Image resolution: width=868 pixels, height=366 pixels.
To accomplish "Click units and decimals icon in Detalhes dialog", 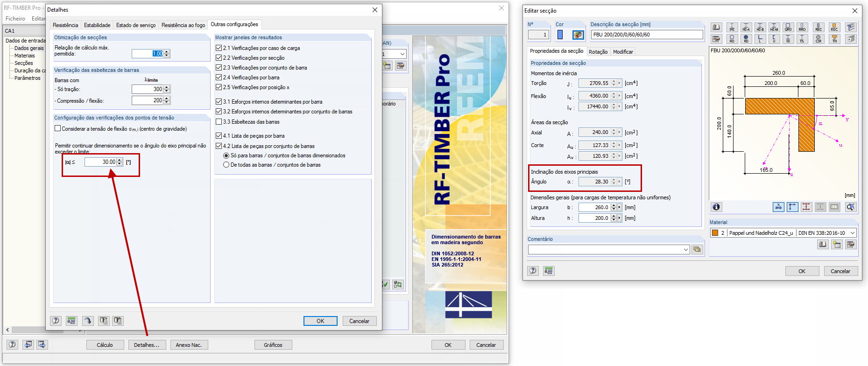I will point(71,321).
